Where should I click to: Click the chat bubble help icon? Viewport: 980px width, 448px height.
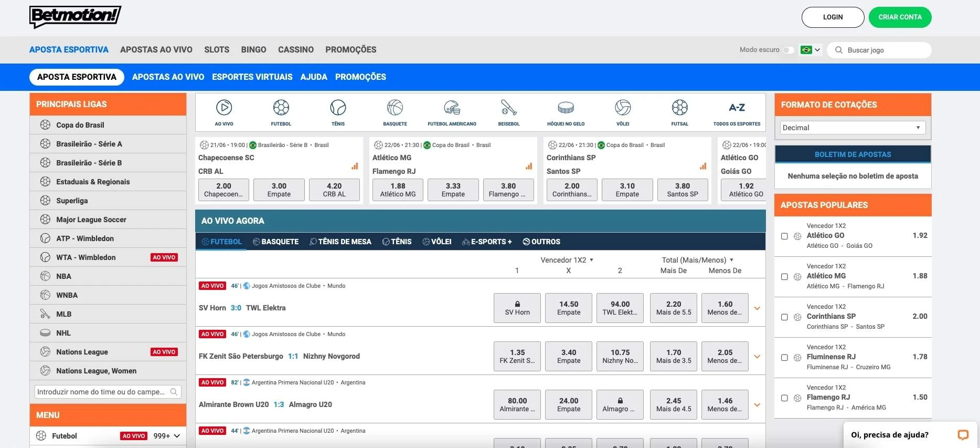963,435
